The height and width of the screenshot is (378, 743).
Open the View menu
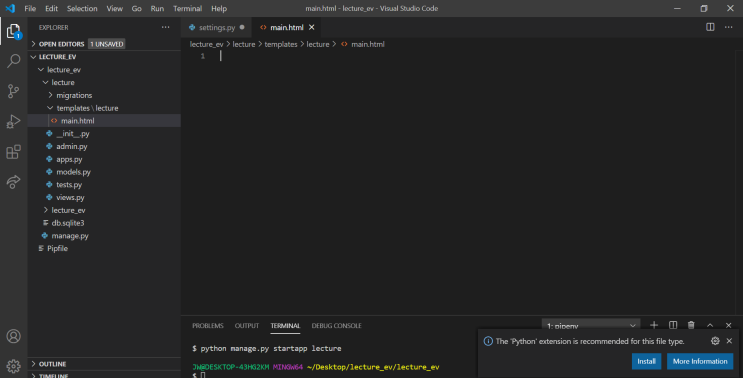(x=114, y=9)
